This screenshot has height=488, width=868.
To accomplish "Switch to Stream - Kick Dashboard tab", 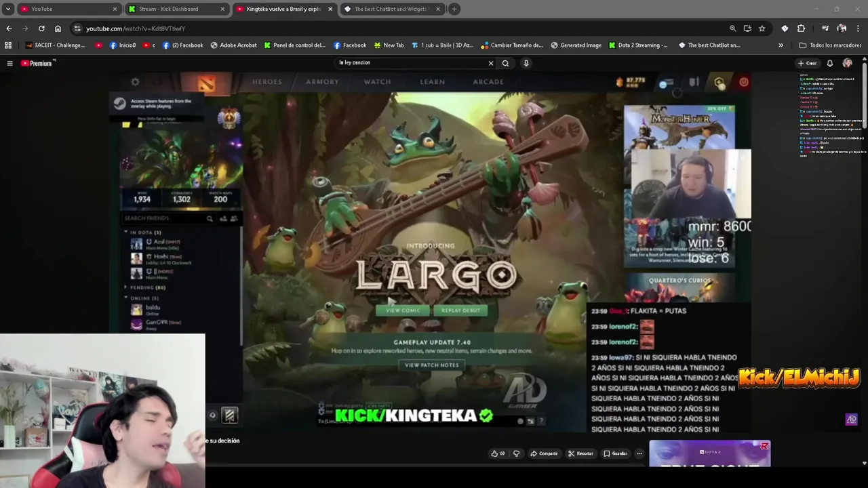I will pyautogui.click(x=178, y=9).
